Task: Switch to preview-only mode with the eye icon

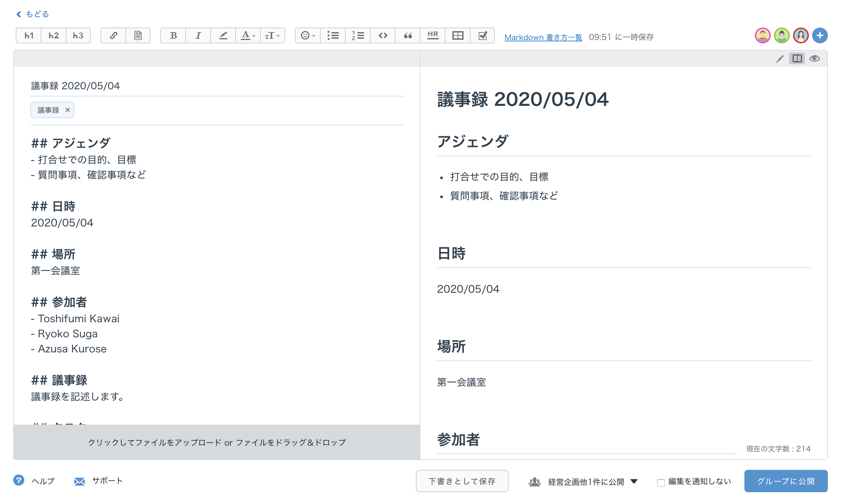Action: tap(814, 59)
